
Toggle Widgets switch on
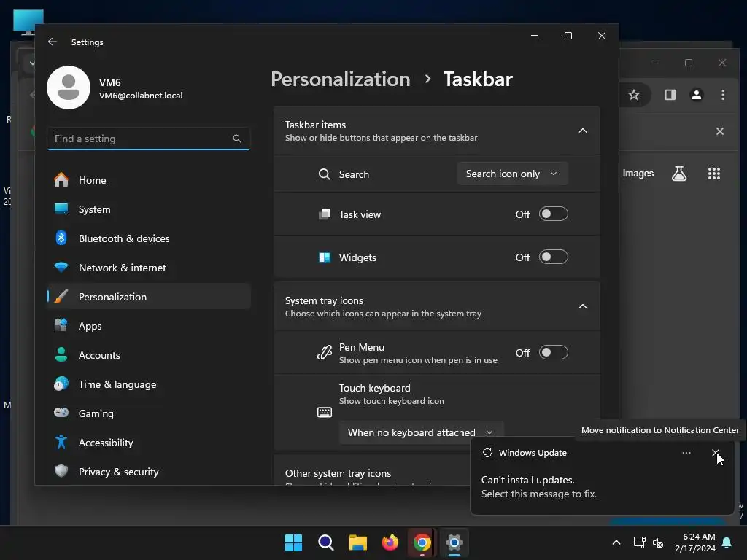coord(553,257)
